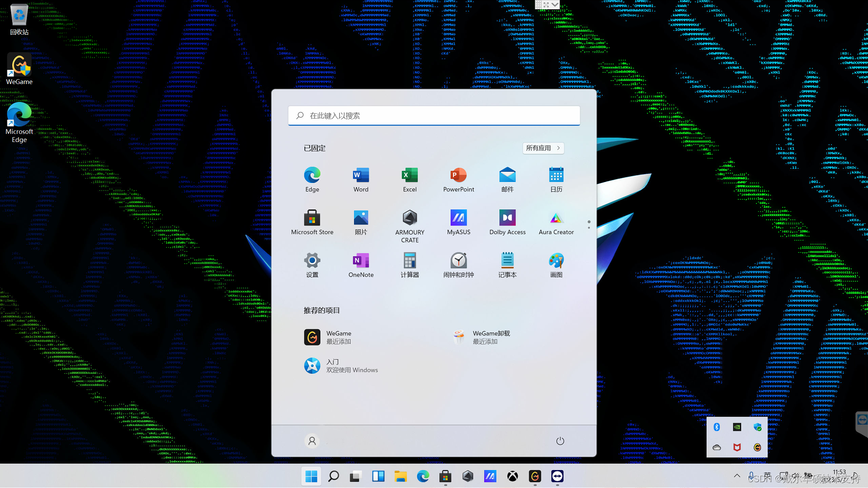This screenshot has height=488, width=868.
Task: Launch Dolby Access app
Action: [507, 223]
